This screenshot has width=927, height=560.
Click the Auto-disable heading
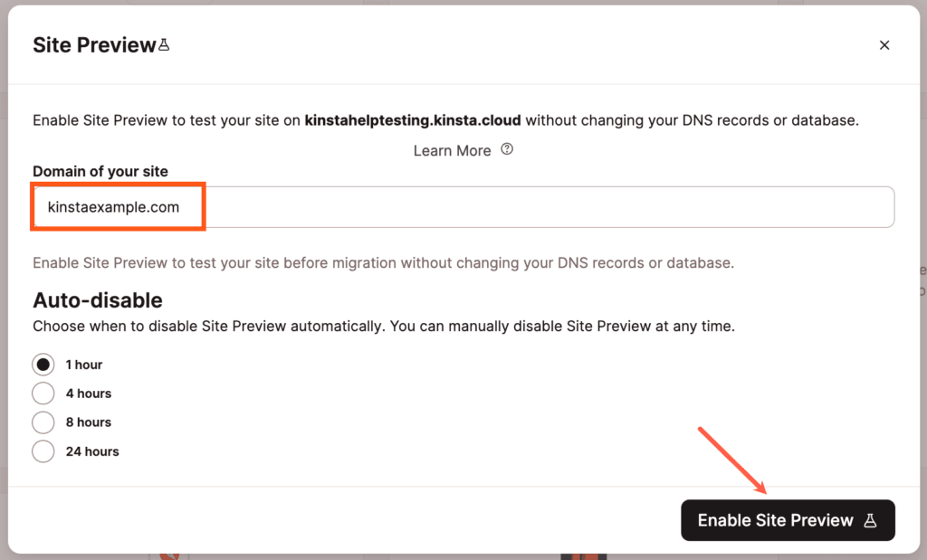pyautogui.click(x=98, y=299)
